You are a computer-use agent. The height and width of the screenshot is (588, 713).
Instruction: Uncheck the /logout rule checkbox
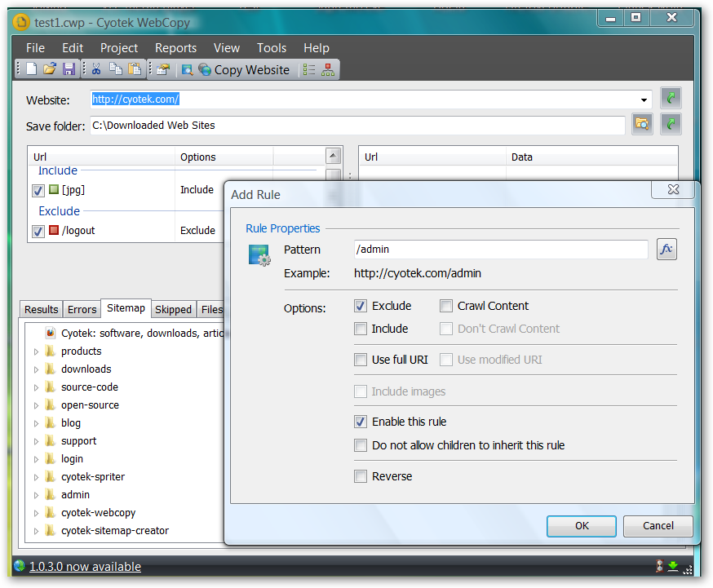38,232
